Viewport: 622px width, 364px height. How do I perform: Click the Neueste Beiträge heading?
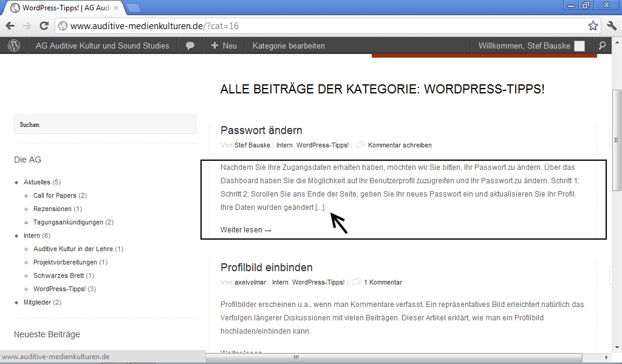click(47, 335)
